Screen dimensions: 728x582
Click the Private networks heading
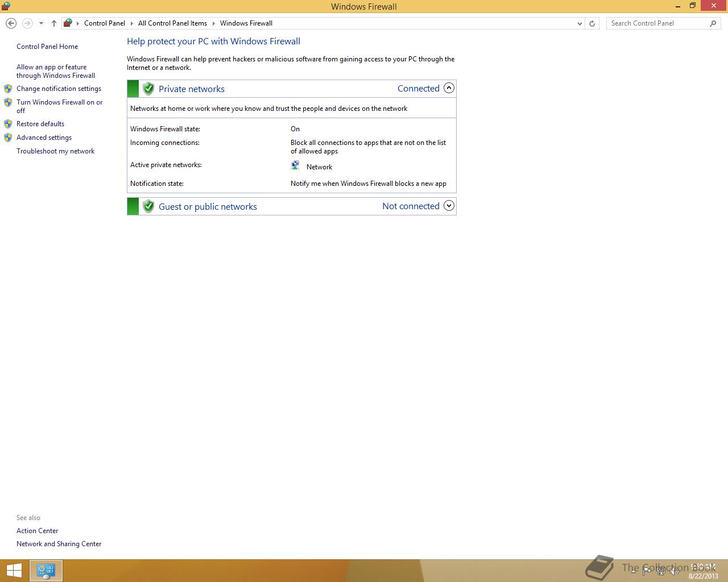coord(192,89)
